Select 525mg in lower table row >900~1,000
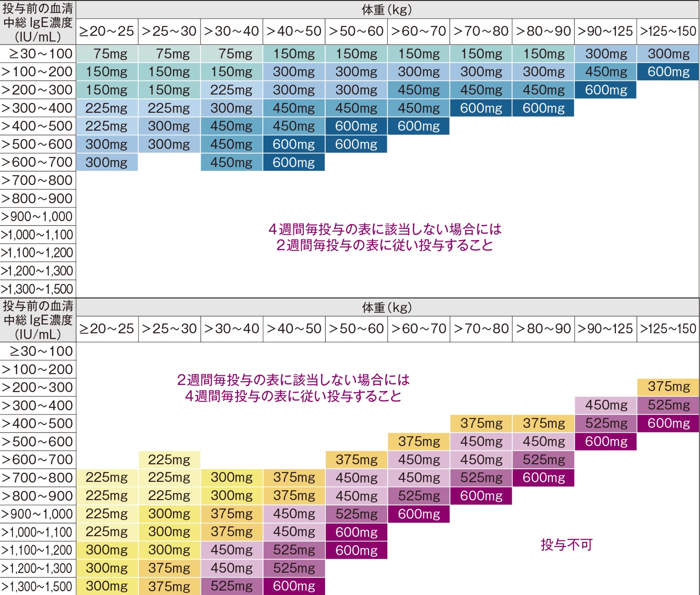The width and height of the screenshot is (700, 595). point(356,514)
